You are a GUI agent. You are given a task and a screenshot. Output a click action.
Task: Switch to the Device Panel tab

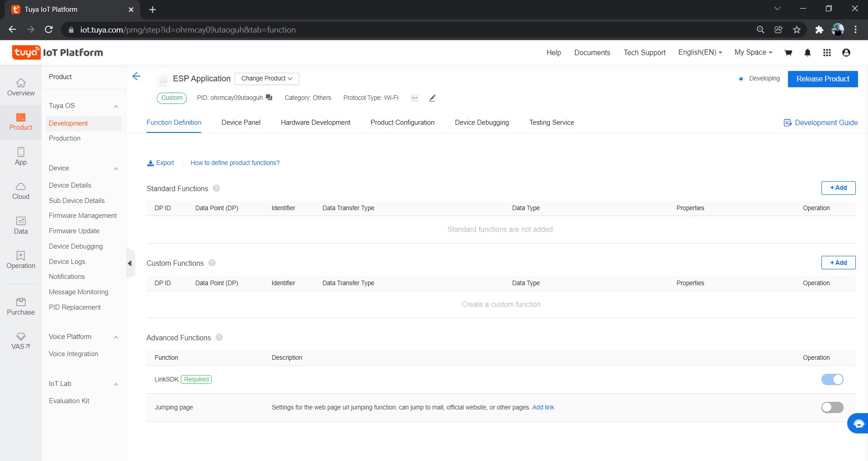pyautogui.click(x=241, y=122)
